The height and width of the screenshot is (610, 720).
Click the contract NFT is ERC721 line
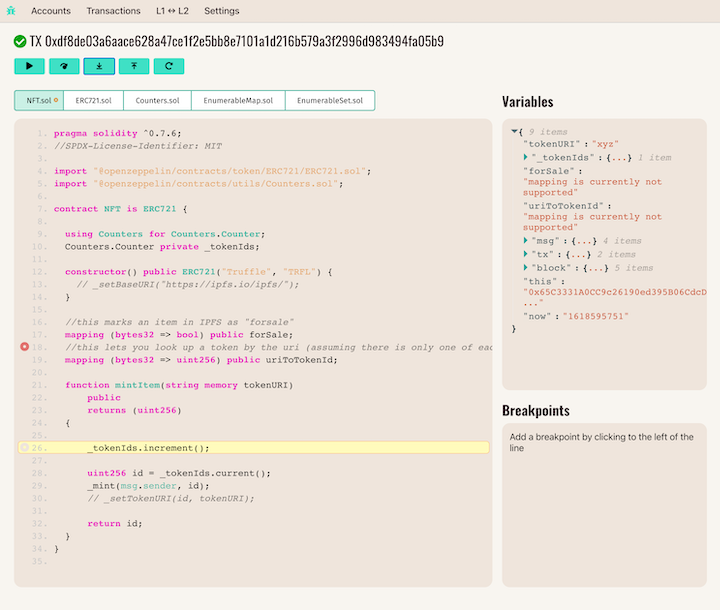click(x=120, y=209)
